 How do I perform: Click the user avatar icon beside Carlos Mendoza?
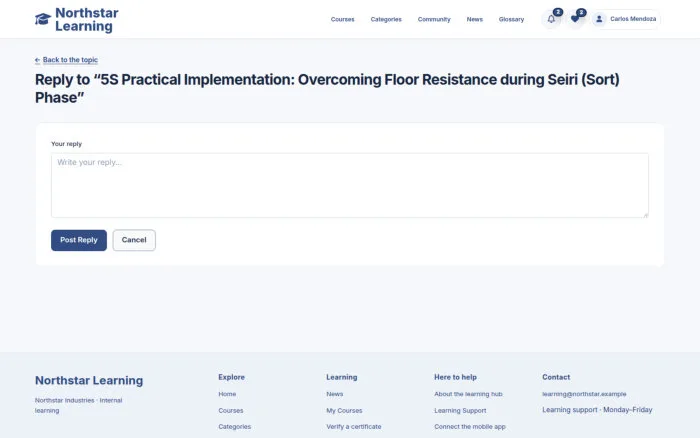(599, 19)
